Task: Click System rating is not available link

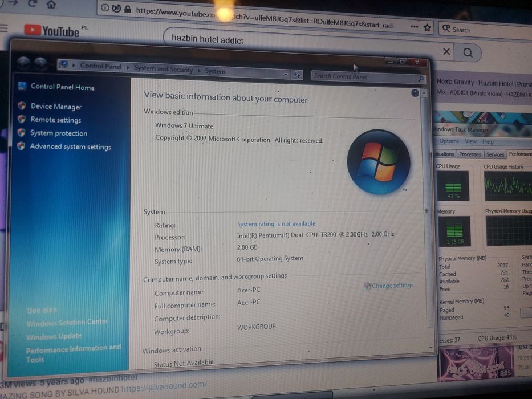Action: pyautogui.click(x=276, y=224)
